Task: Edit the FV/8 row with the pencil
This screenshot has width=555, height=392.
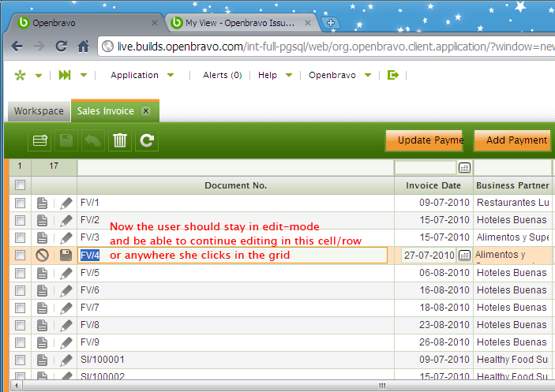Action: coord(66,325)
